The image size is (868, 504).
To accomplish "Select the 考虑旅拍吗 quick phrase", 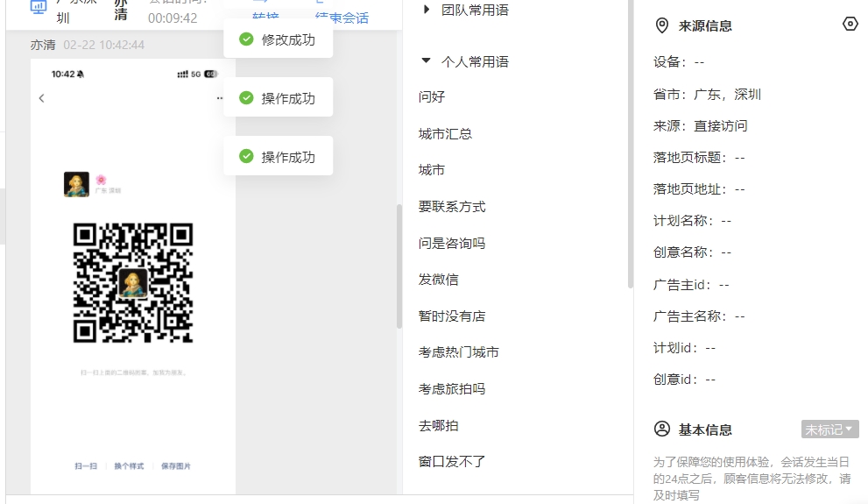I will point(452,389).
